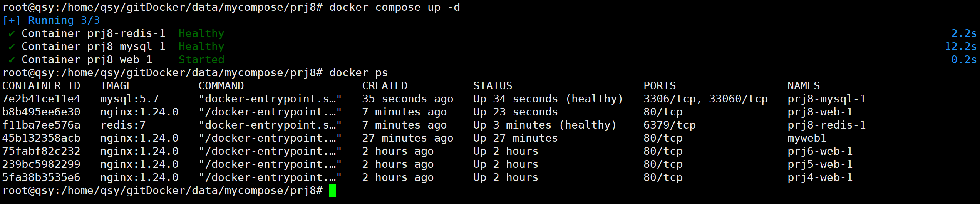Click the docker compose up -d command
The height and width of the screenshot is (204, 980).
(x=394, y=7)
